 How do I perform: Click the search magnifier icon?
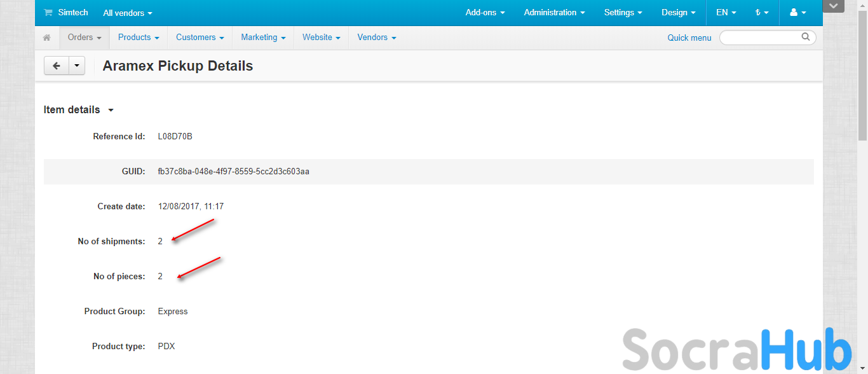[806, 37]
